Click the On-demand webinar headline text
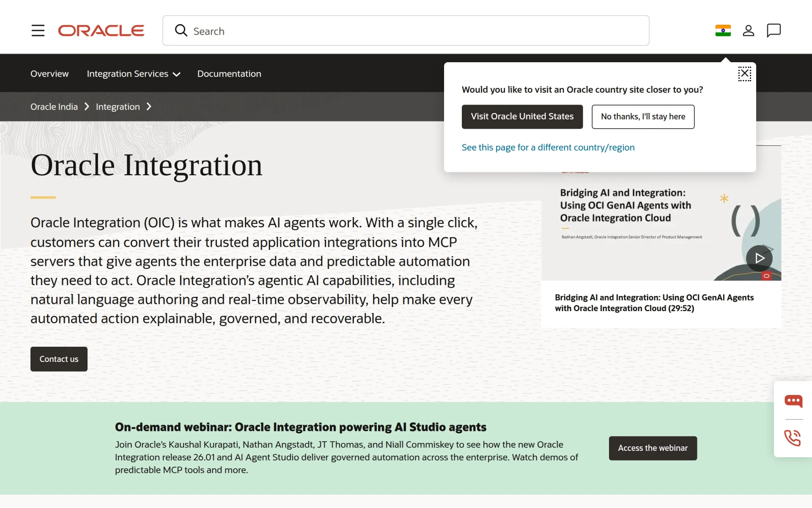Screen dimensions: 812x508 click(x=300, y=427)
